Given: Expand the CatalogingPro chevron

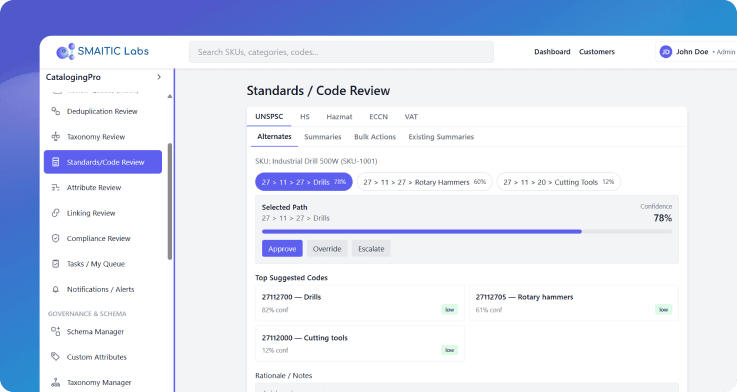Looking at the screenshot, I should 159,77.
